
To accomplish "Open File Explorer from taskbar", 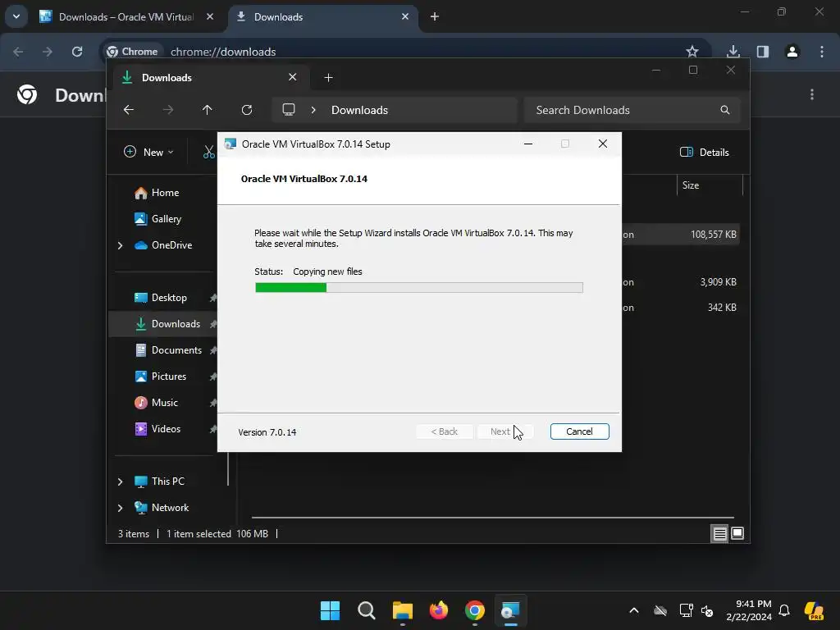I will pos(402,610).
